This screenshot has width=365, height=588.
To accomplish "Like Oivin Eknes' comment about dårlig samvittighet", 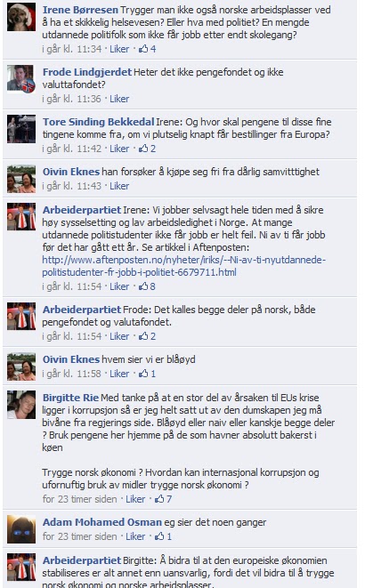I will pyautogui.click(x=119, y=186).
